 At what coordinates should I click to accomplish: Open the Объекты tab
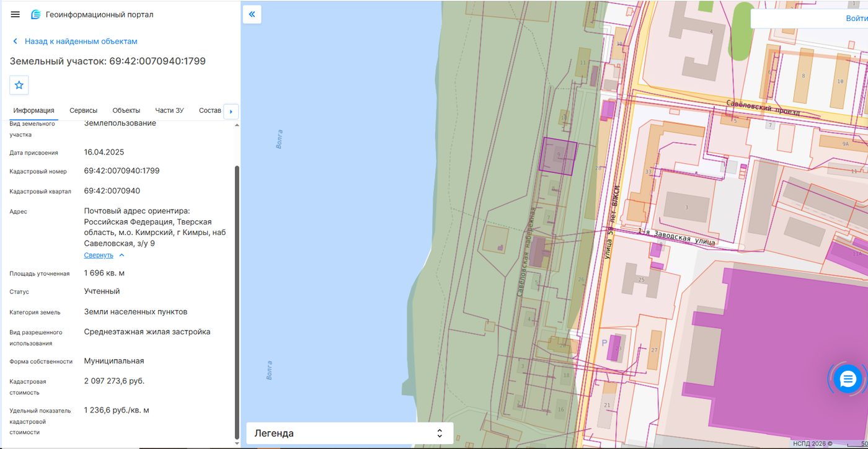coord(126,110)
